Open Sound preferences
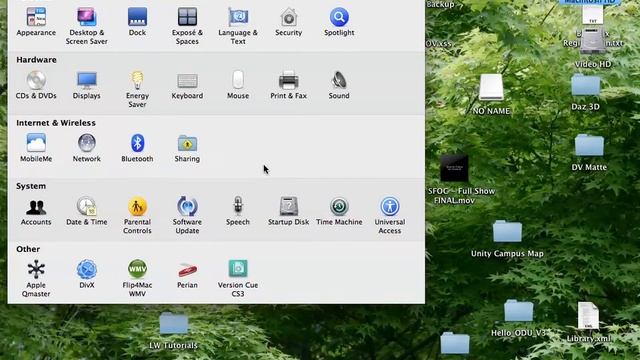The width and height of the screenshot is (640, 360). [x=339, y=80]
